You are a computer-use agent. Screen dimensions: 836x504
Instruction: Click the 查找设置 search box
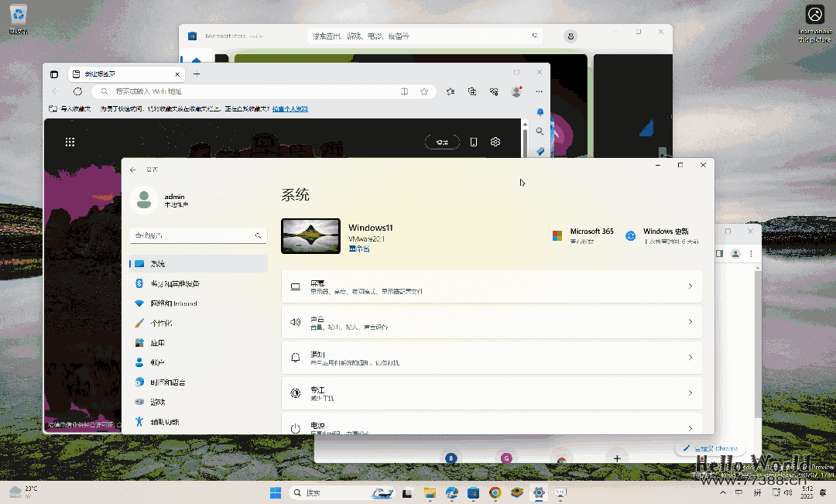(x=197, y=234)
